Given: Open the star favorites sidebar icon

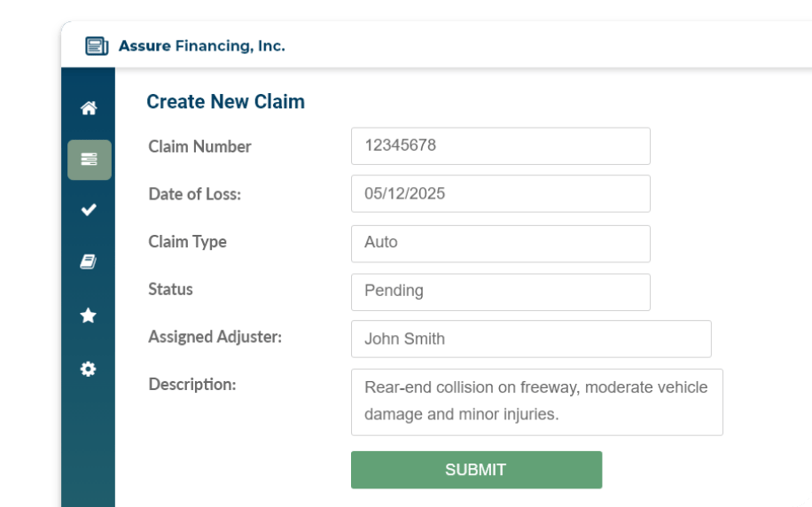Looking at the screenshot, I should (88, 316).
